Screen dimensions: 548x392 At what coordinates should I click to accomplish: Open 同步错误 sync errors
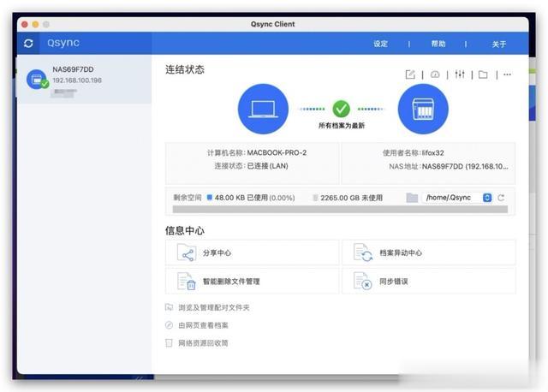point(428,282)
